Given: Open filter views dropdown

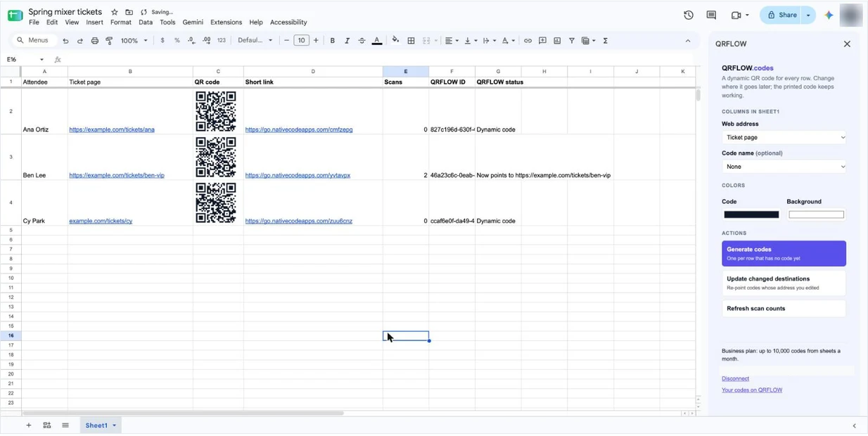Looking at the screenshot, I should pyautogui.click(x=588, y=41).
